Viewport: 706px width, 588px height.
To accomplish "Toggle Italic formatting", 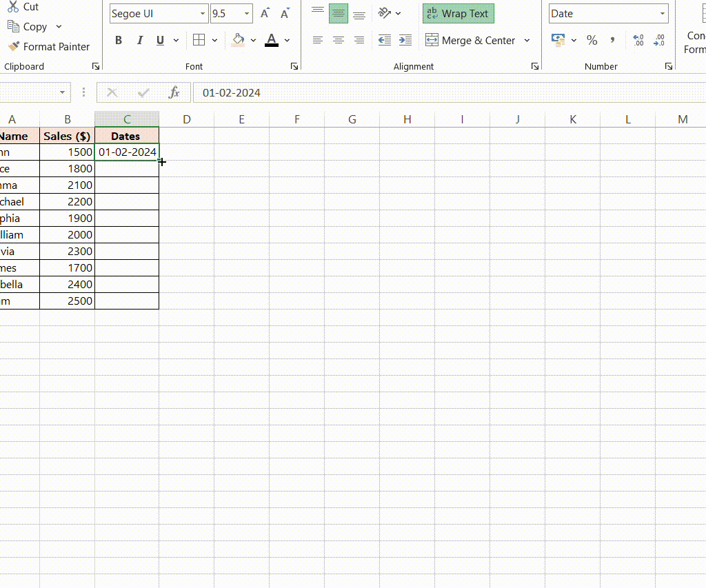I will tap(139, 40).
